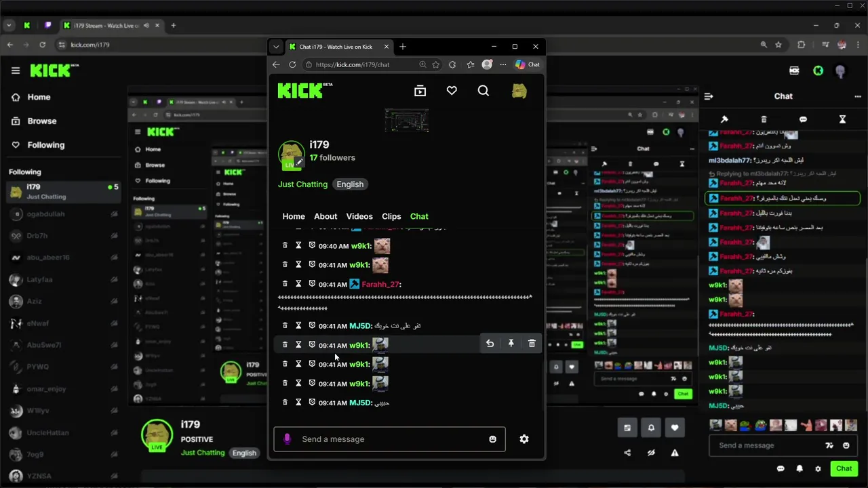
Task: Open the UncleHattan channel in Following list
Action: pos(63,432)
